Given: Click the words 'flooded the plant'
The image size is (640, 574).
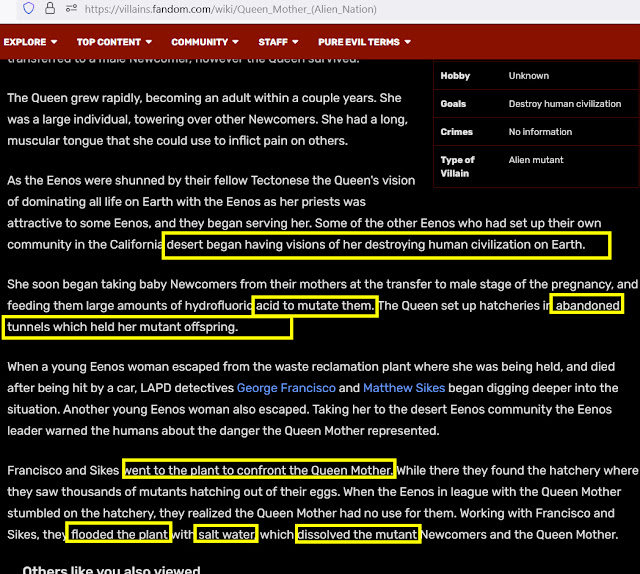Looking at the screenshot, I should pos(119,534).
